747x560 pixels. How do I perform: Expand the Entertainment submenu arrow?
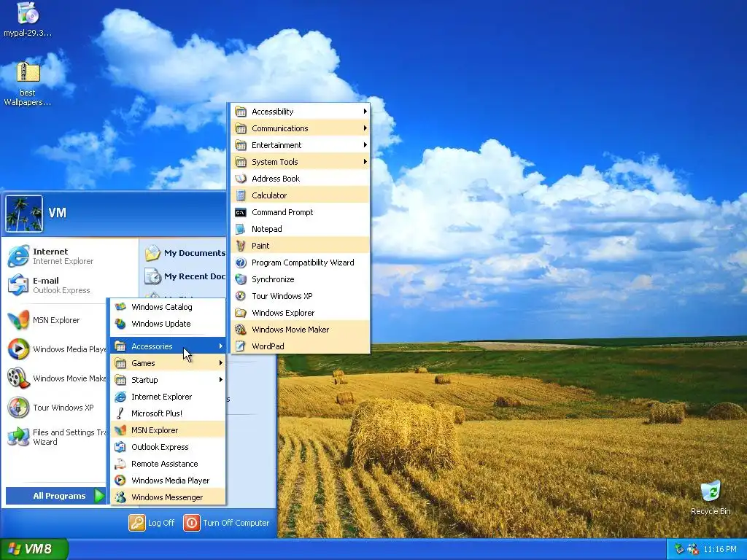click(365, 145)
